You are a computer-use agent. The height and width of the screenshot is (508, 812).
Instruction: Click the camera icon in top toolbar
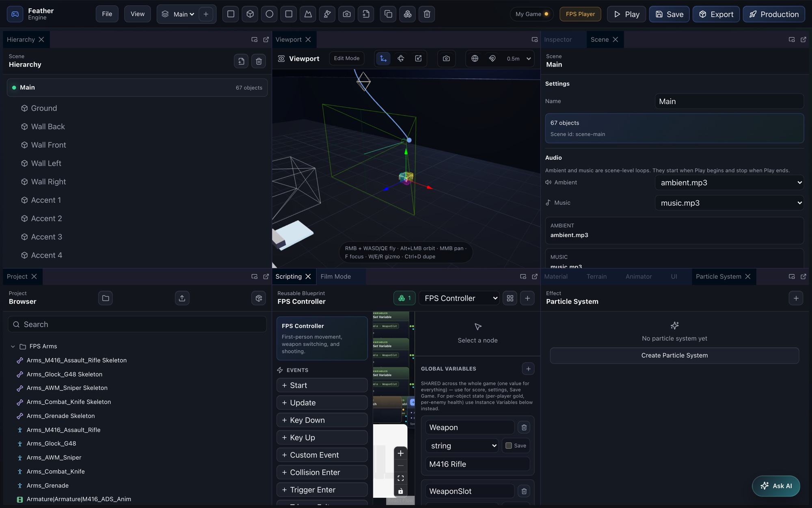(347, 14)
